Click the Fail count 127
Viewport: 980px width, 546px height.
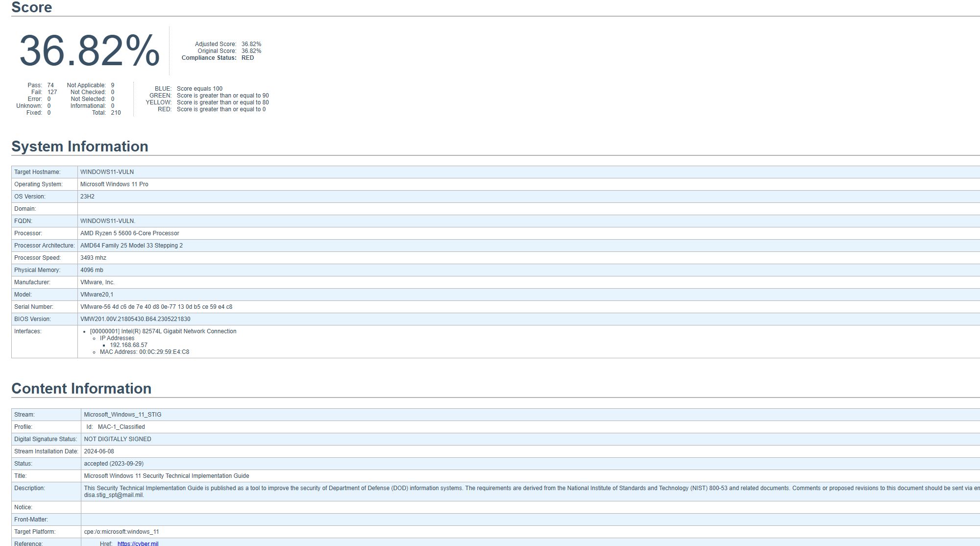tap(52, 92)
